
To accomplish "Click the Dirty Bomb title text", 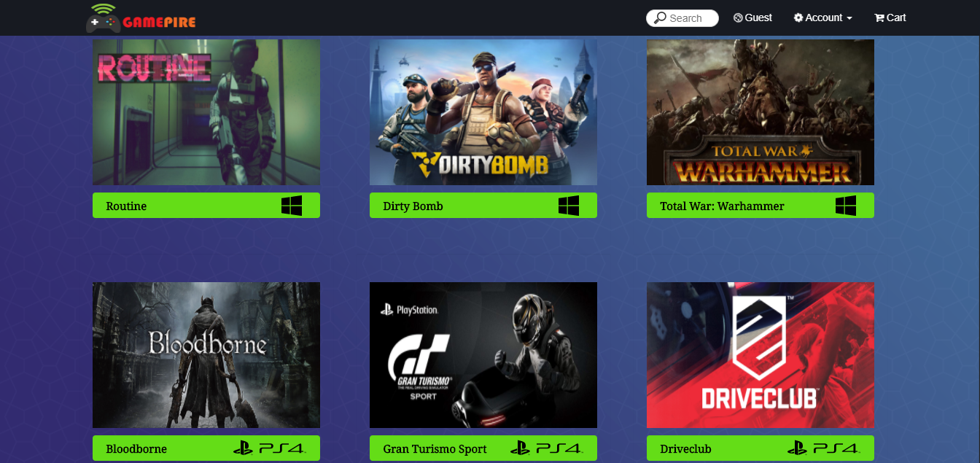I will pos(413,206).
